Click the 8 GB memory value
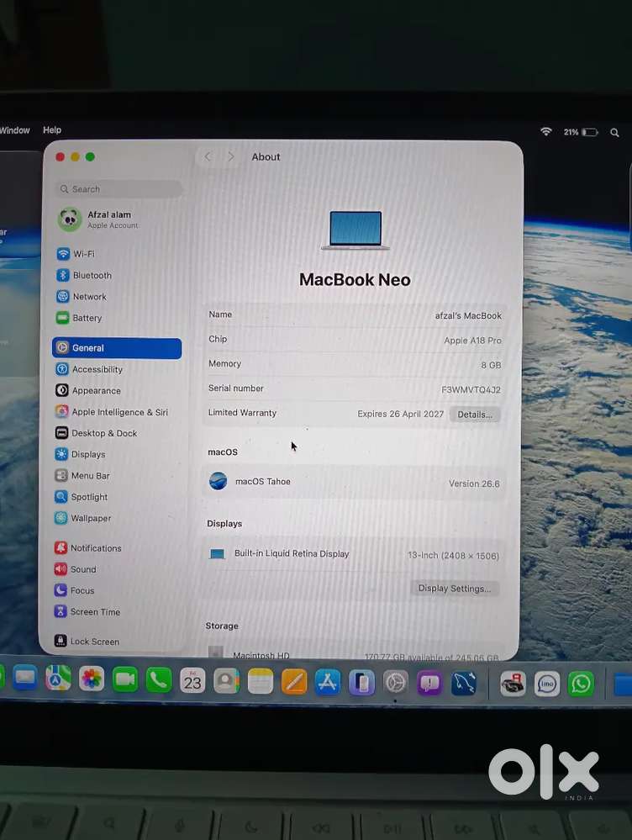Viewport: 632px width, 840px height. 491,365
